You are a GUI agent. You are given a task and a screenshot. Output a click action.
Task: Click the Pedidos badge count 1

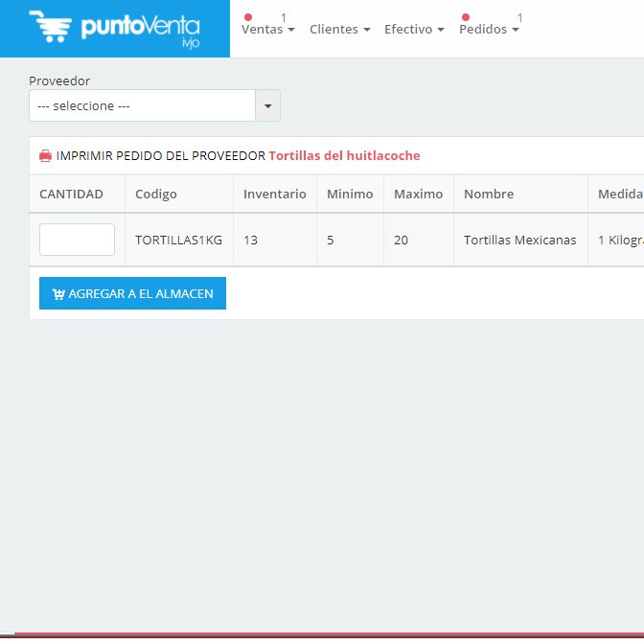pos(520,17)
